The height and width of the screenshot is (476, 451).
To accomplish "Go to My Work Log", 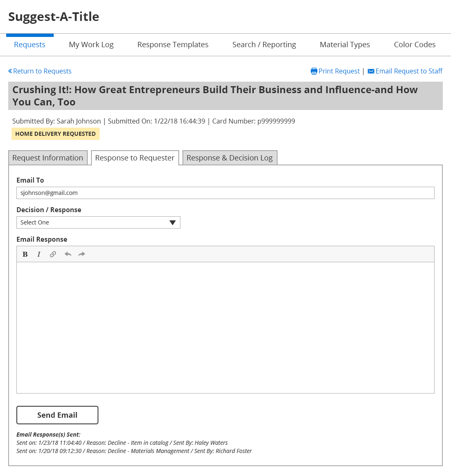I will point(91,45).
